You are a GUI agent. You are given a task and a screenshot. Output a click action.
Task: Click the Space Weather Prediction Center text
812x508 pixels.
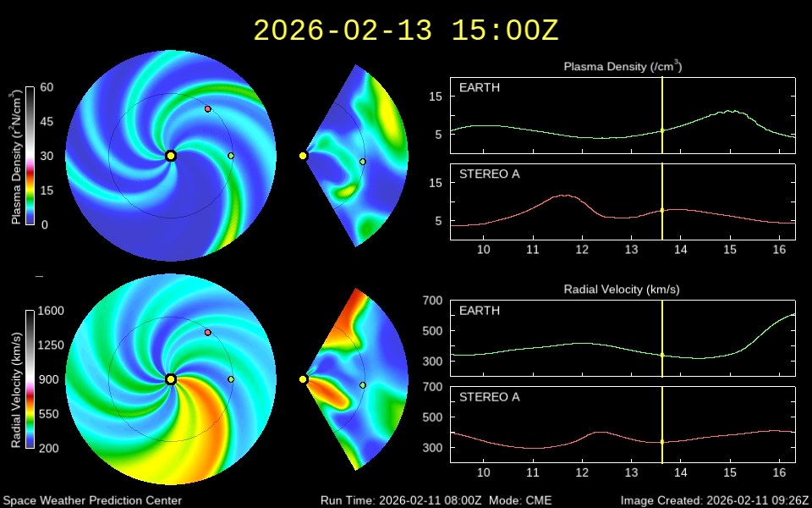91,500
